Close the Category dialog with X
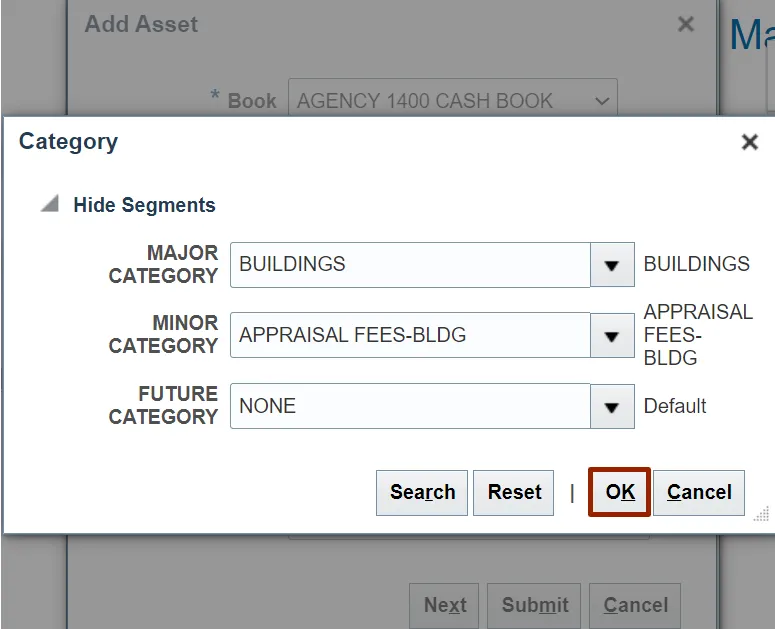Screen dimensions: 775x629 749,142
